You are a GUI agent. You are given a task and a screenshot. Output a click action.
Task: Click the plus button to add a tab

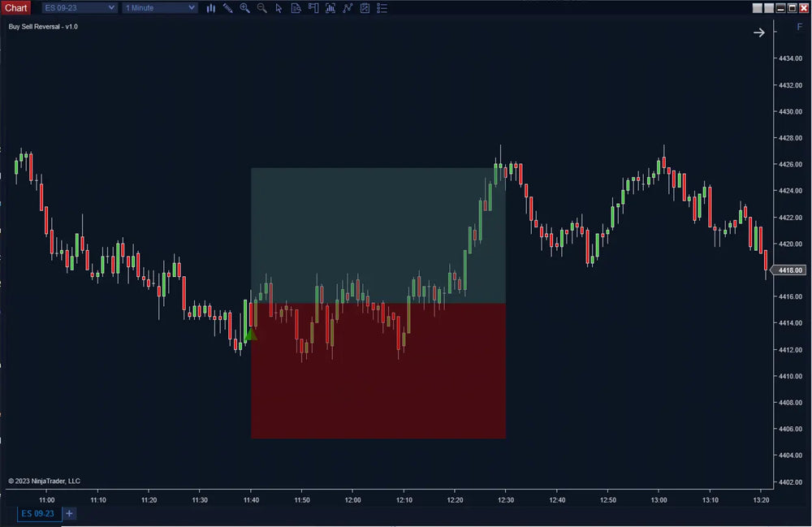pyautogui.click(x=69, y=513)
